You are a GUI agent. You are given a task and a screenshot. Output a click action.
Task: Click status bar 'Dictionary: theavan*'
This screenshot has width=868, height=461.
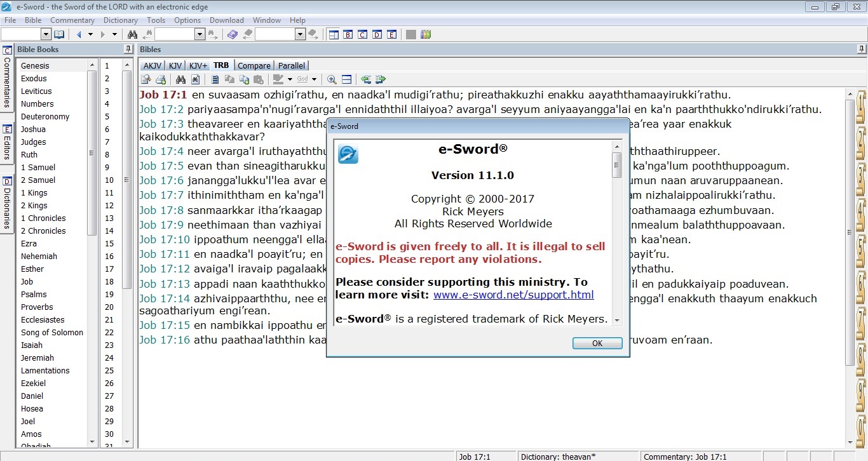(x=558, y=457)
